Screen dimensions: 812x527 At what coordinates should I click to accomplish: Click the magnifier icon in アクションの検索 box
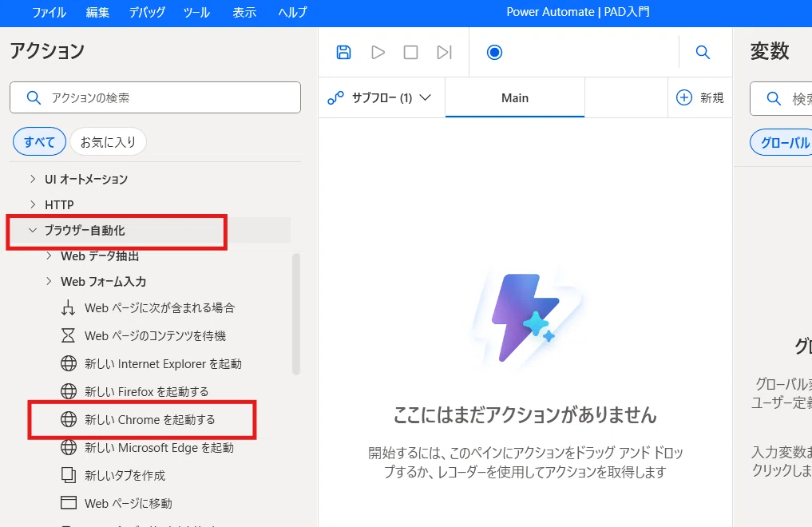point(34,97)
